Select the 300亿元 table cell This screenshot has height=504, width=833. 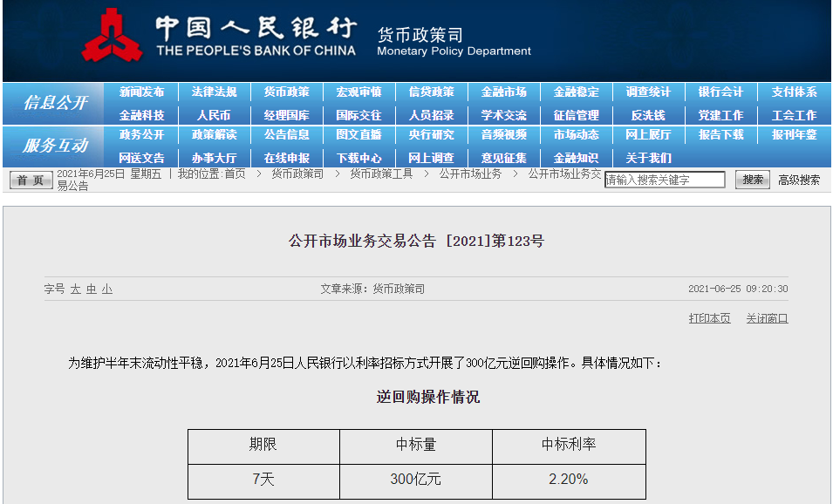click(x=416, y=481)
